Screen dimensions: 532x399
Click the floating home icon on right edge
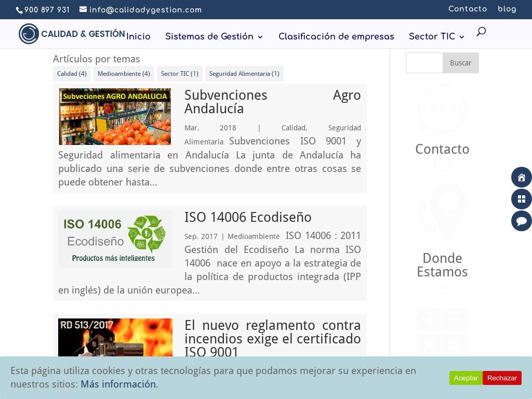click(x=522, y=177)
